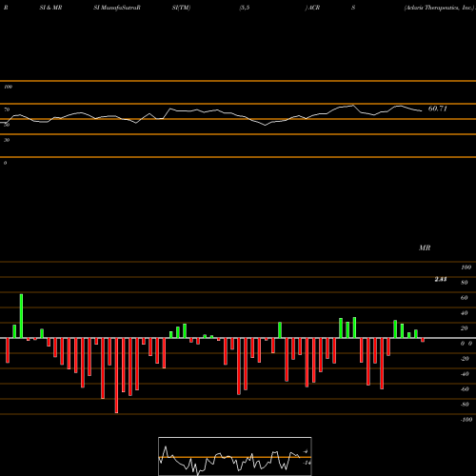Click the mini overview chart thumbnail
This screenshot has width=476, height=476.
click(x=235, y=456)
